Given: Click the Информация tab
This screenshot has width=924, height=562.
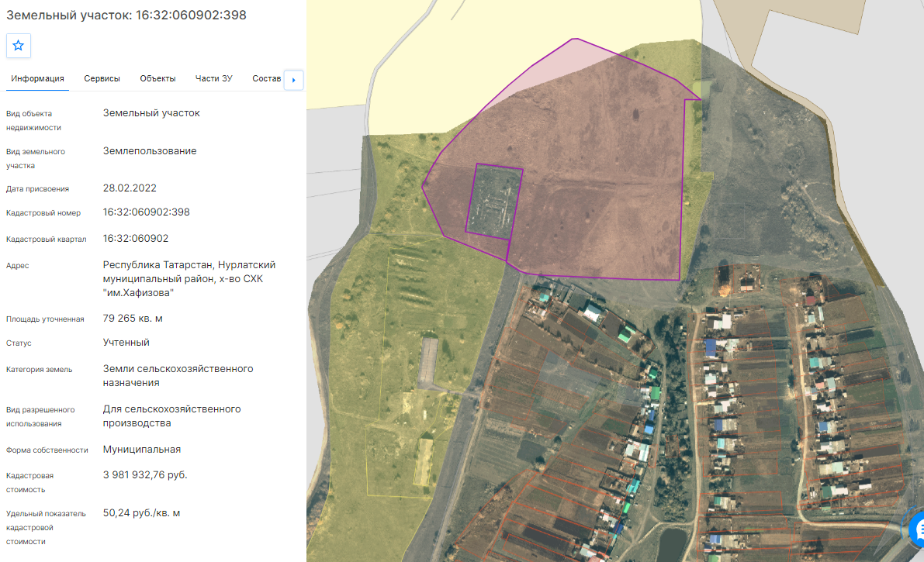Looking at the screenshot, I should (x=37, y=78).
